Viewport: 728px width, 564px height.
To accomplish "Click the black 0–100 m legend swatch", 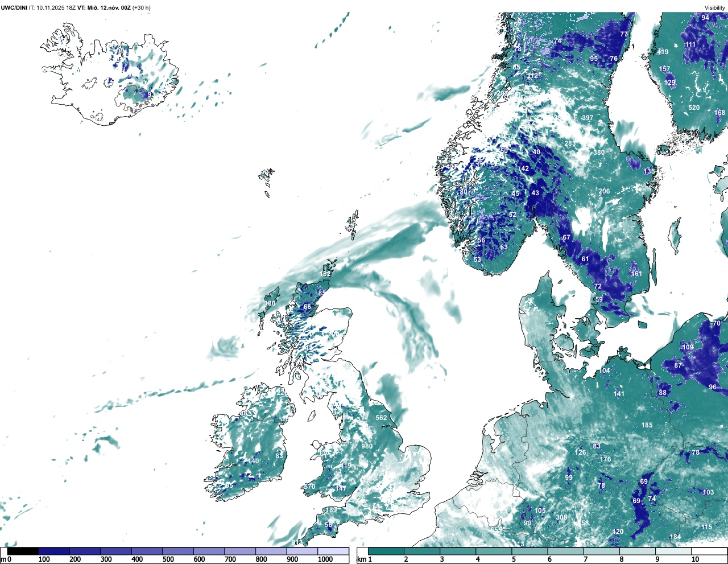I will click(x=23, y=551).
